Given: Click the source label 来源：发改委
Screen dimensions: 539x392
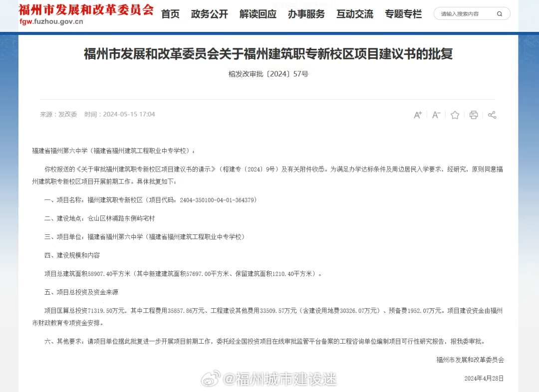Looking at the screenshot, I should (x=58, y=114).
